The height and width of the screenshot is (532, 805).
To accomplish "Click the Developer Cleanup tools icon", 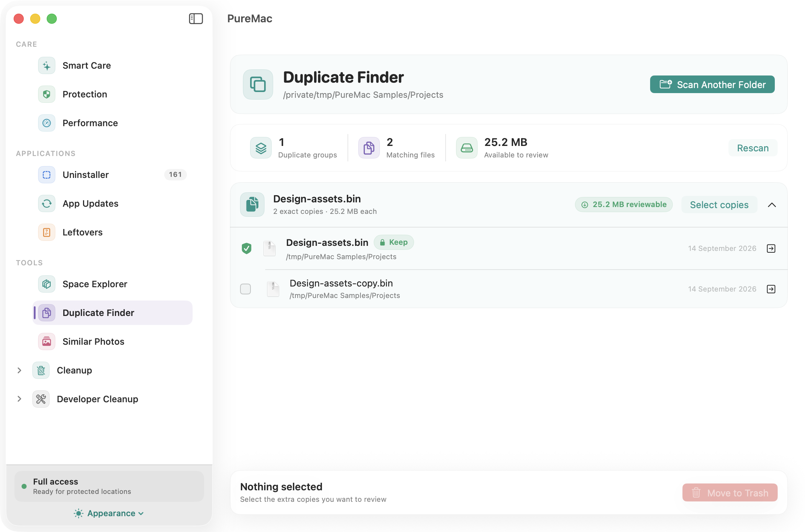I will coord(41,399).
